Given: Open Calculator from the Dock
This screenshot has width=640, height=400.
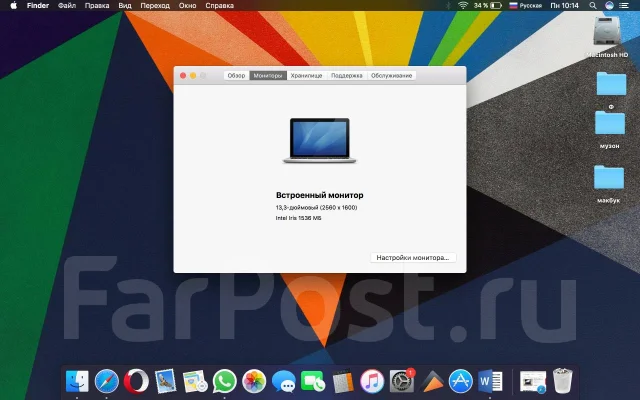Looking at the screenshot, I should pyautogui.click(x=342, y=381).
